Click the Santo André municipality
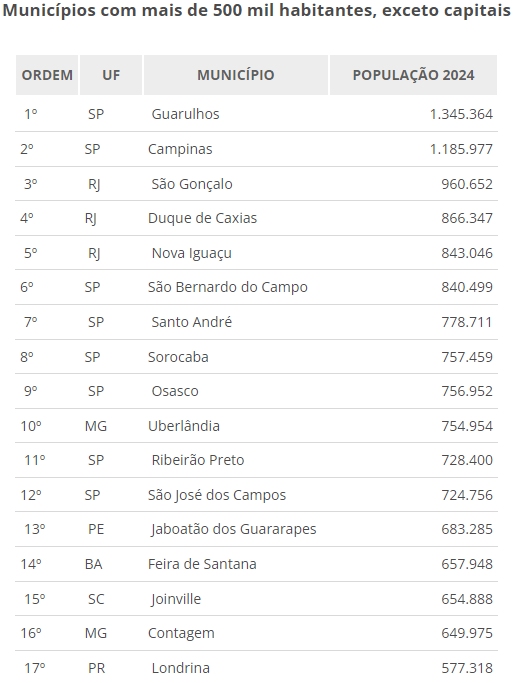 coord(191,322)
